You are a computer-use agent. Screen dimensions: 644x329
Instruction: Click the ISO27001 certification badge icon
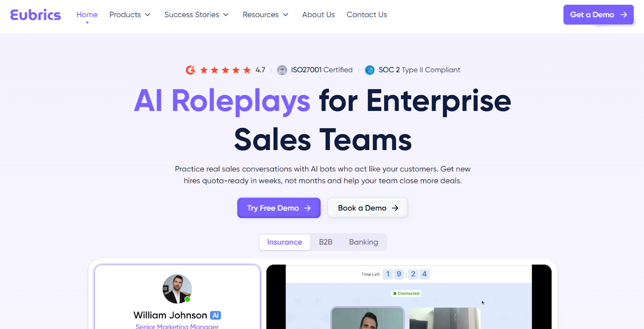coord(282,70)
